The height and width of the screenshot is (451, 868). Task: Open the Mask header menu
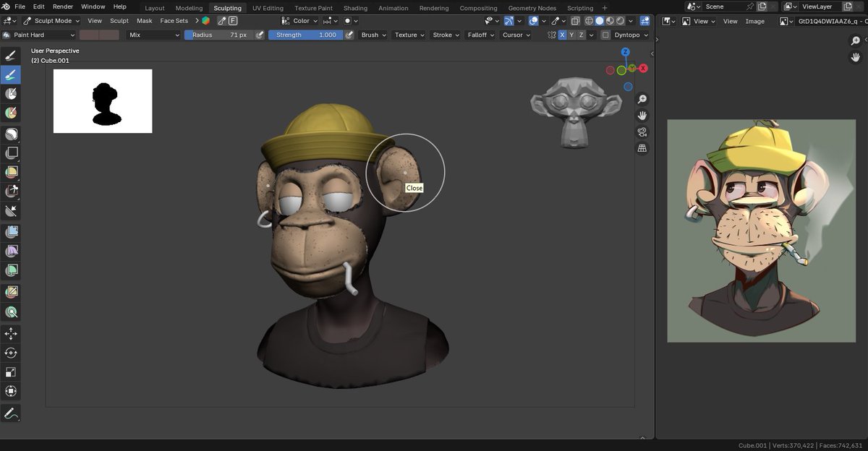[145, 21]
